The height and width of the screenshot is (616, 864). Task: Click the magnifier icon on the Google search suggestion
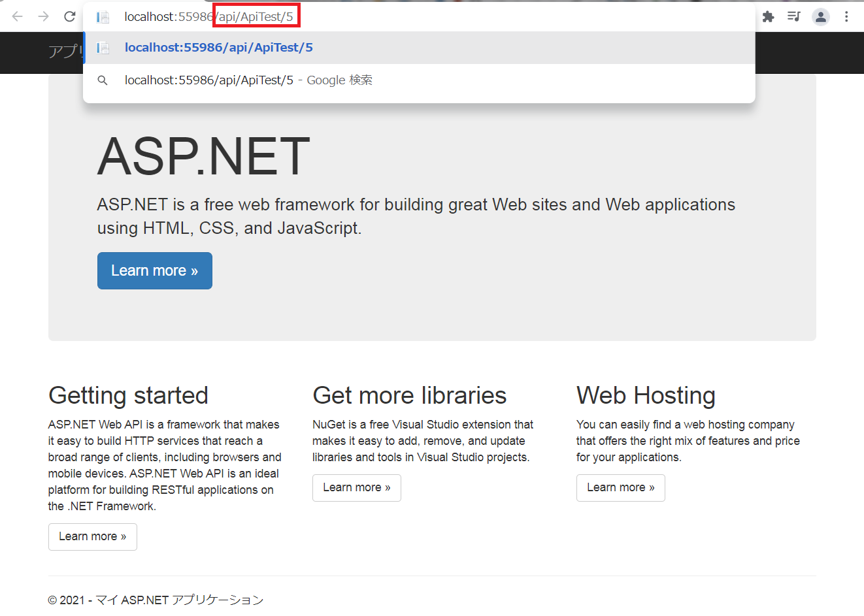103,80
